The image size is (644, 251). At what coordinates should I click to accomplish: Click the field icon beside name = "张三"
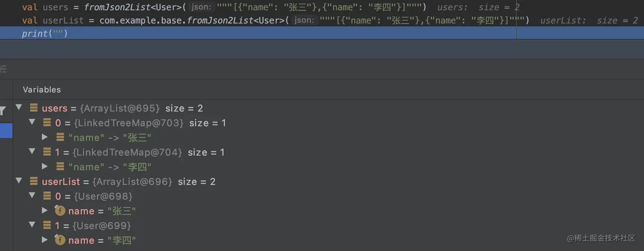(60, 211)
